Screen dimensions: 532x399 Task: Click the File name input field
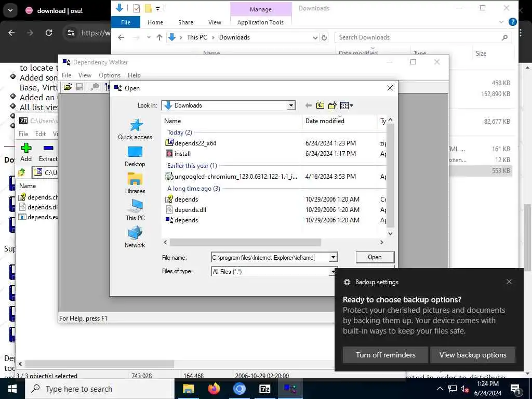tap(270, 258)
